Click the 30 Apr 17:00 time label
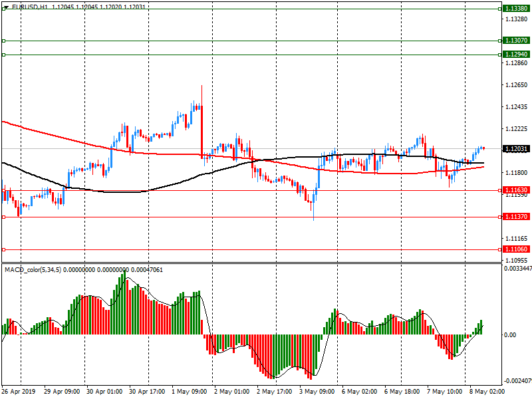The height and width of the screenshot is (399, 532). coord(146,392)
